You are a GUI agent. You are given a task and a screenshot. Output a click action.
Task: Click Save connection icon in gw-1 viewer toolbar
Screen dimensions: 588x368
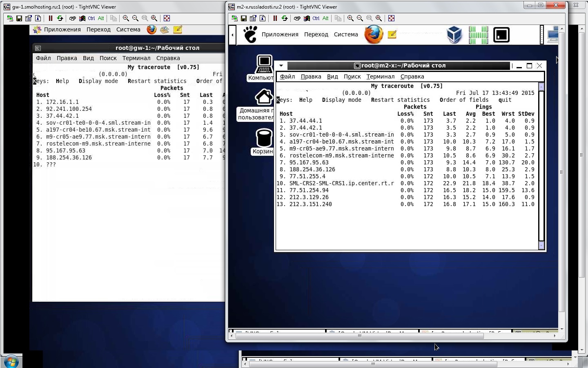[19, 18]
